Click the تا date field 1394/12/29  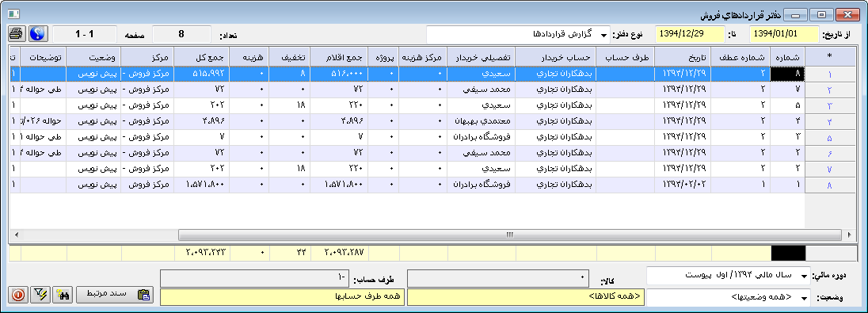click(x=690, y=34)
